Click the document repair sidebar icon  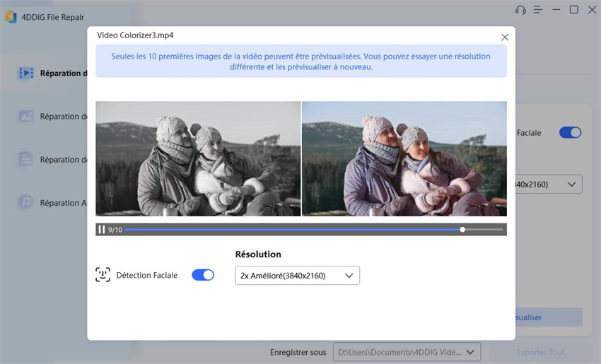(x=26, y=159)
